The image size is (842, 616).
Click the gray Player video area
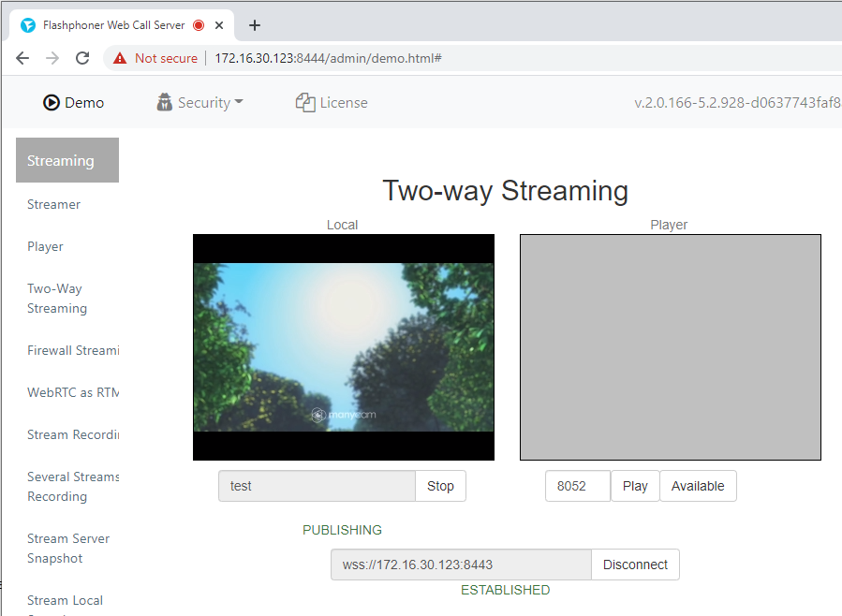[x=671, y=347]
